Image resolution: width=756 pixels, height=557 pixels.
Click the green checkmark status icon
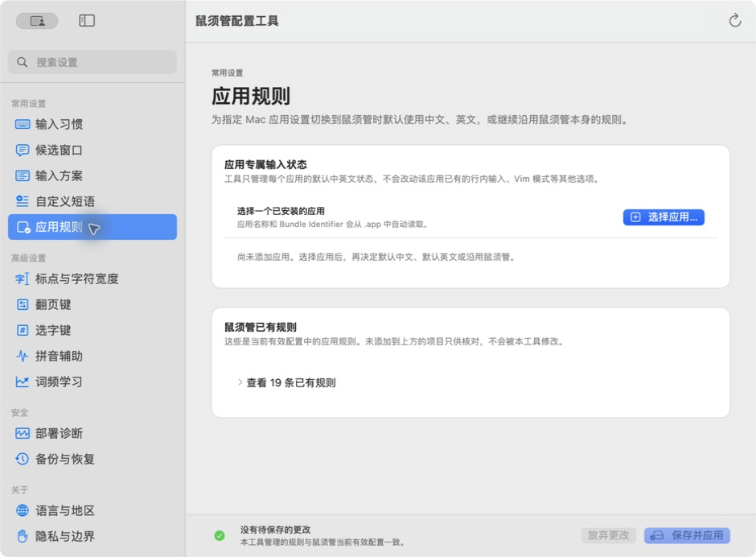click(220, 535)
